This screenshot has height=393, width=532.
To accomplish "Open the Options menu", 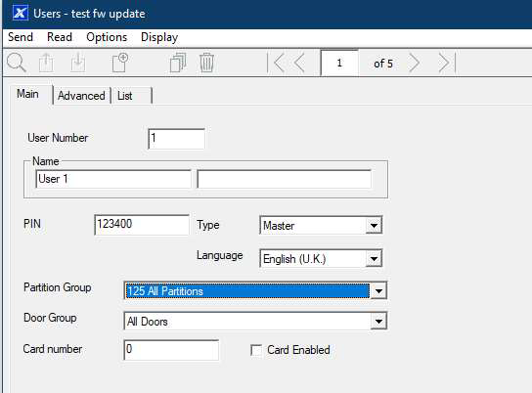I will click(x=107, y=37).
